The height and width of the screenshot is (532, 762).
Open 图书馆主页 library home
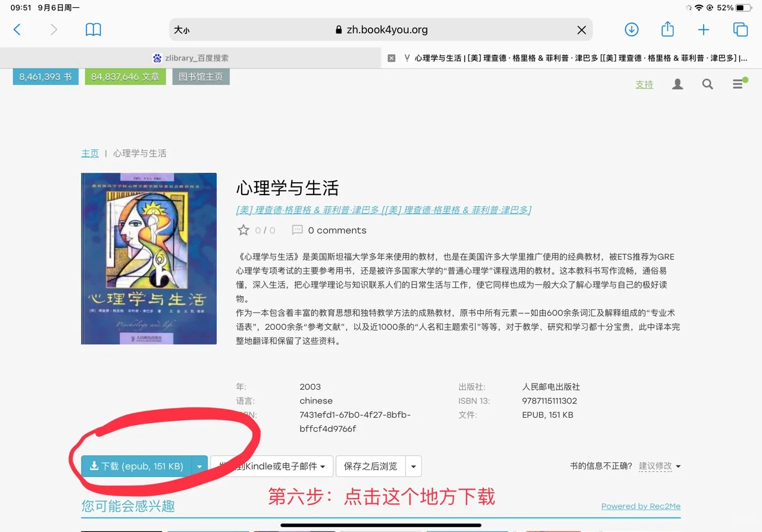201,77
